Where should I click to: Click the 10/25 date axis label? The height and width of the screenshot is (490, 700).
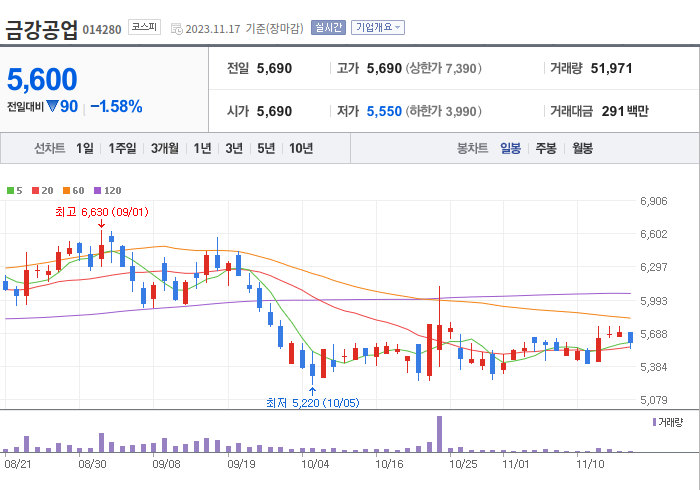(463, 464)
